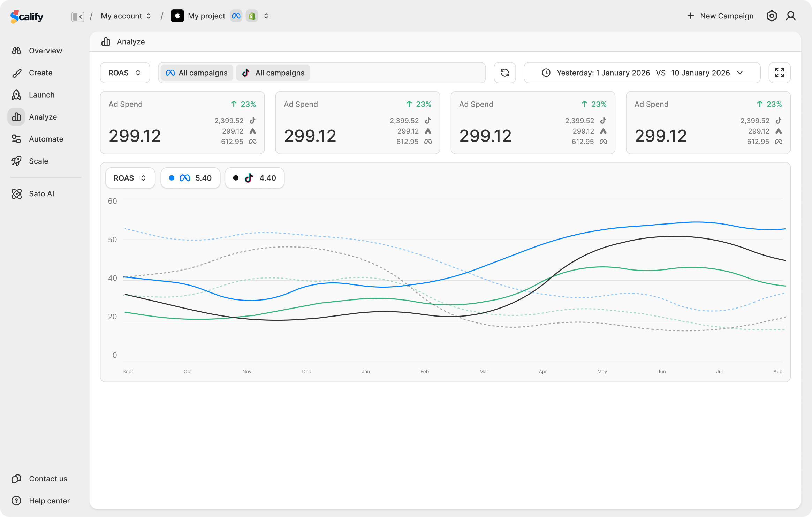Open the My account switcher

pyautogui.click(x=126, y=16)
